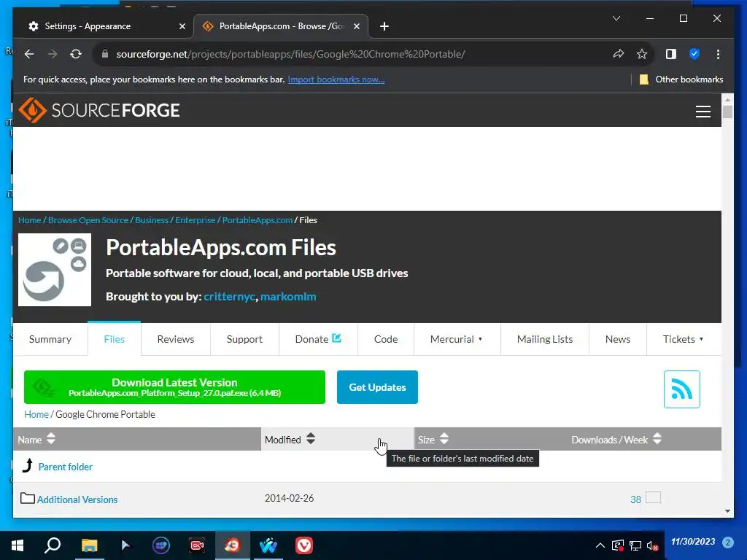The width and height of the screenshot is (747, 560).
Task: Click Home link above file list
Action: coord(36,414)
